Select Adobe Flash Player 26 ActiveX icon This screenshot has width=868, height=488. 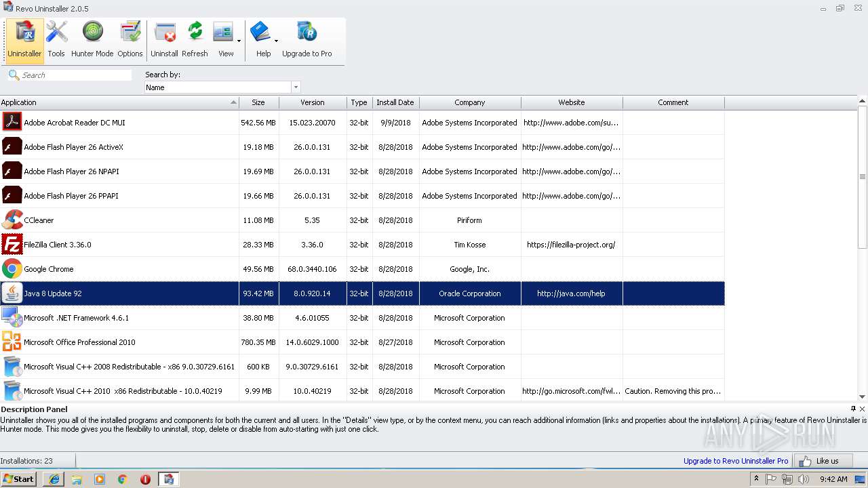pyautogui.click(x=12, y=146)
